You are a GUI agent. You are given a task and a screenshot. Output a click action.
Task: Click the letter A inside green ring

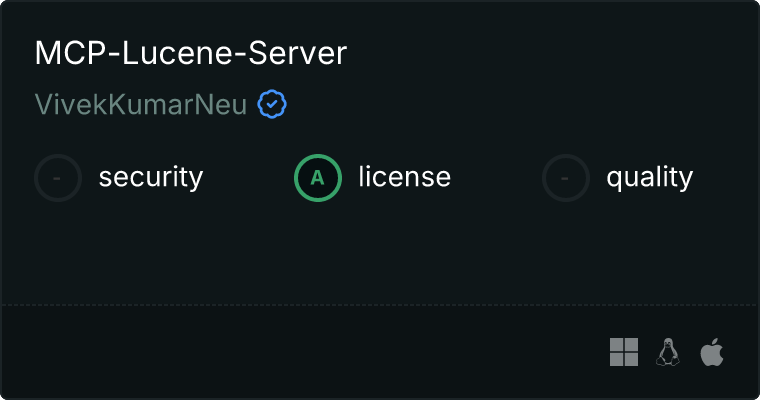tap(317, 178)
